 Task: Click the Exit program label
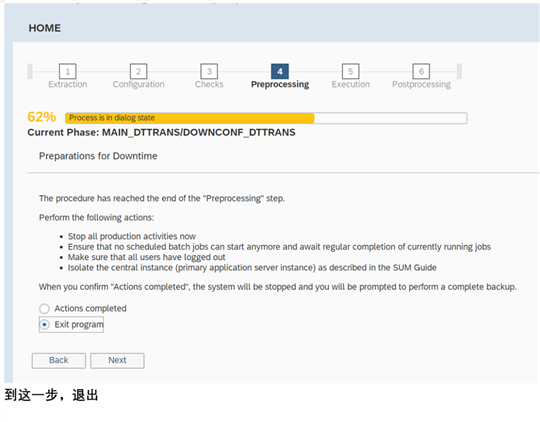click(79, 325)
